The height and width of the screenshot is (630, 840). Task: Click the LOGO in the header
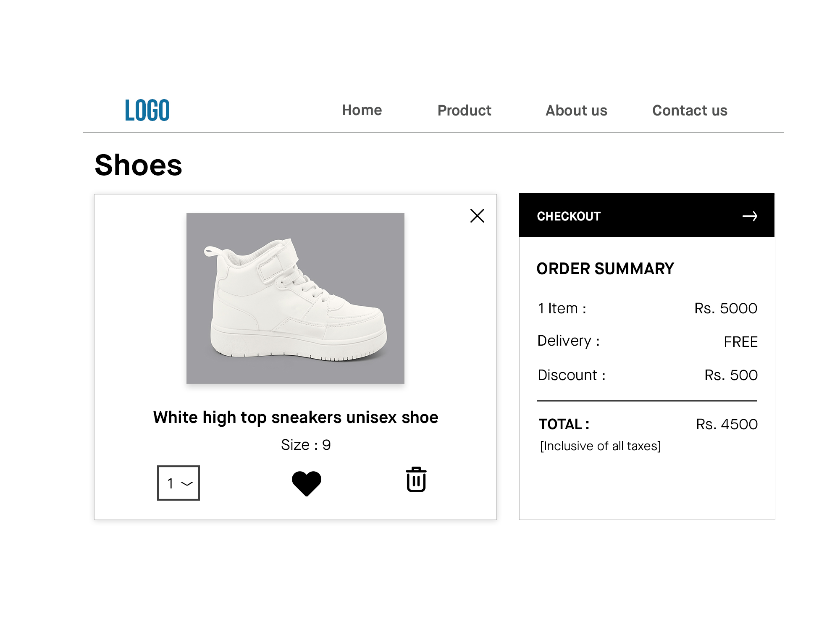click(x=147, y=110)
